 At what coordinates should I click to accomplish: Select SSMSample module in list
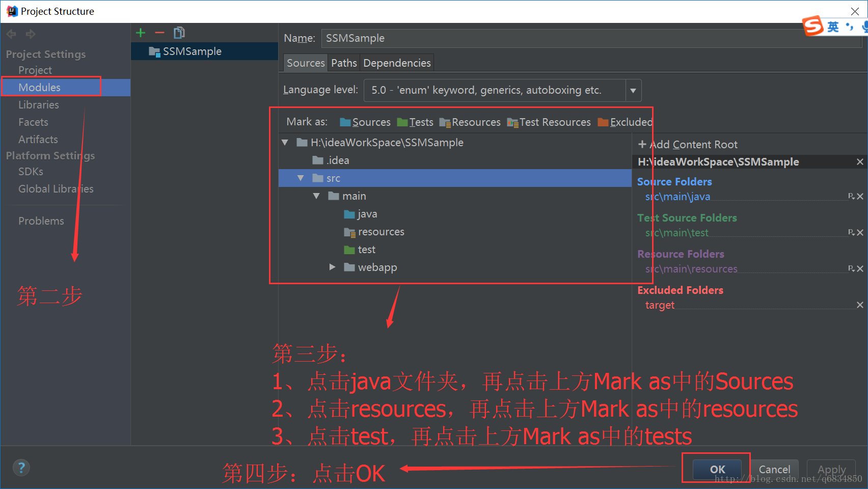click(x=204, y=51)
